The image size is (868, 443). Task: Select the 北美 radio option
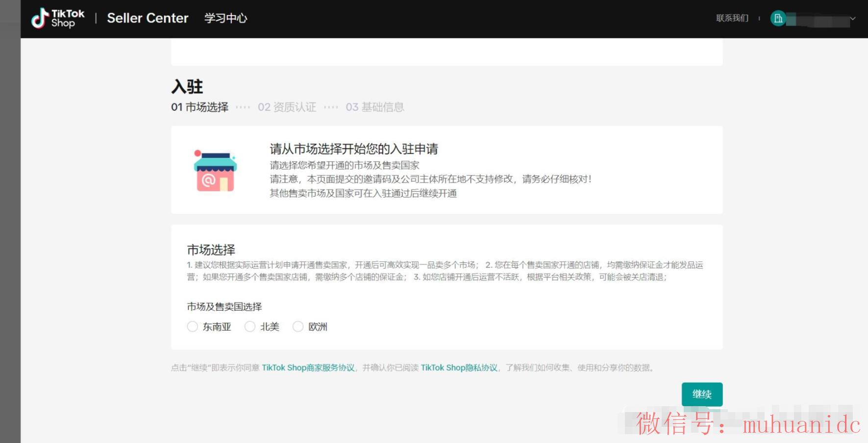250,327
